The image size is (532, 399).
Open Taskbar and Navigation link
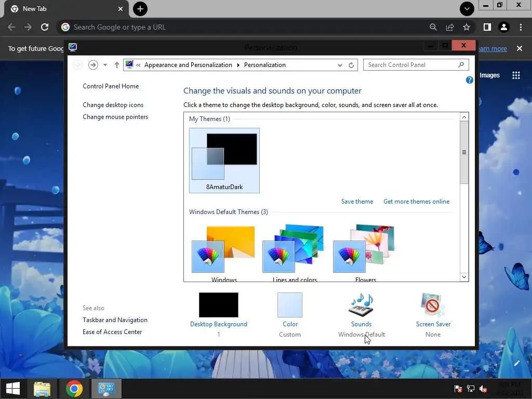click(115, 320)
